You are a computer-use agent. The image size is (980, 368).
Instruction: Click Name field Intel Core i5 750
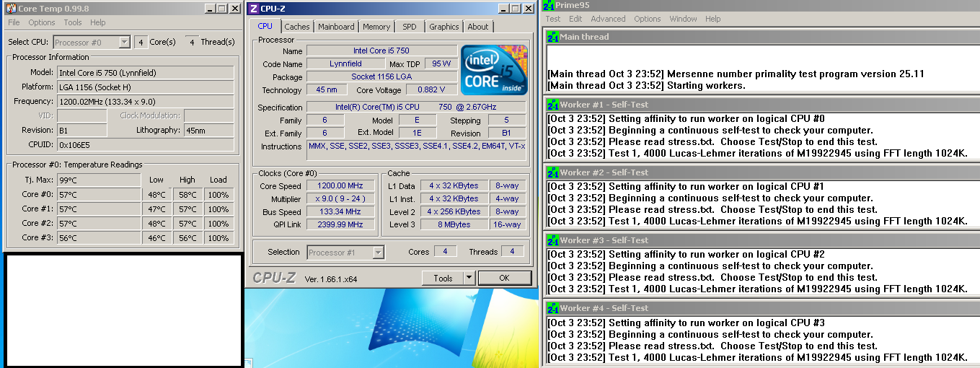[381, 51]
